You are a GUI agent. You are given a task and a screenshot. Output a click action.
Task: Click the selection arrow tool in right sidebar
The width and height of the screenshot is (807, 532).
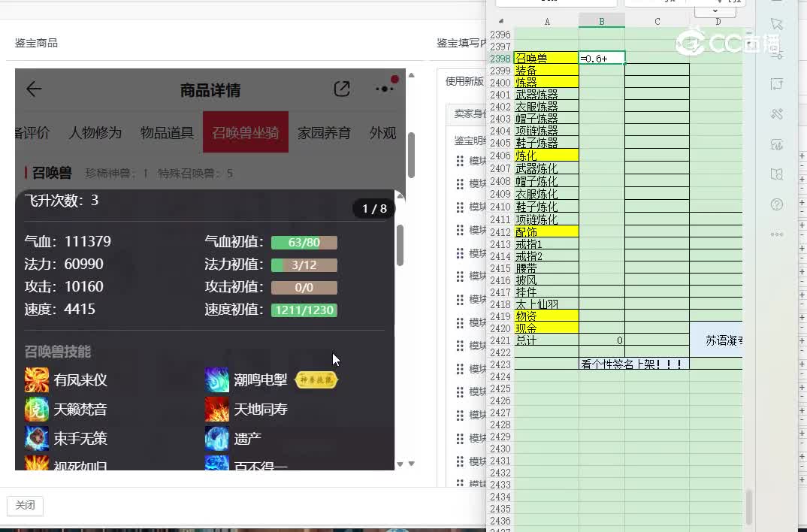pos(777,25)
